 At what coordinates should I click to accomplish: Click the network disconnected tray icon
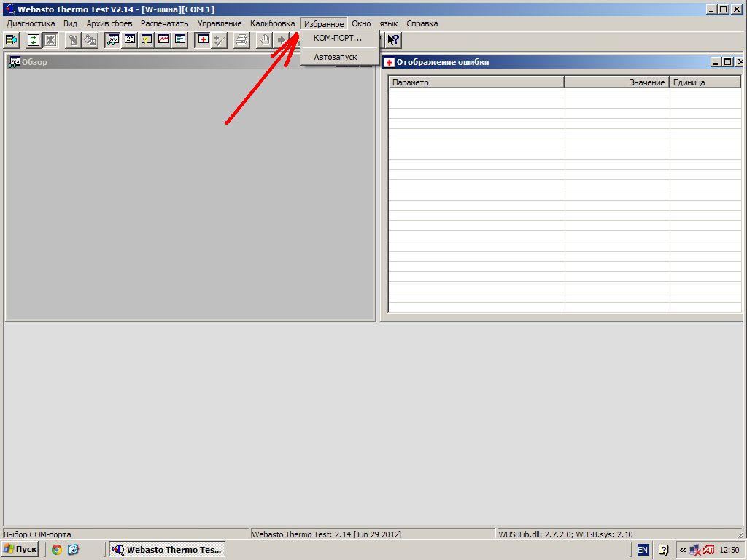click(695, 550)
